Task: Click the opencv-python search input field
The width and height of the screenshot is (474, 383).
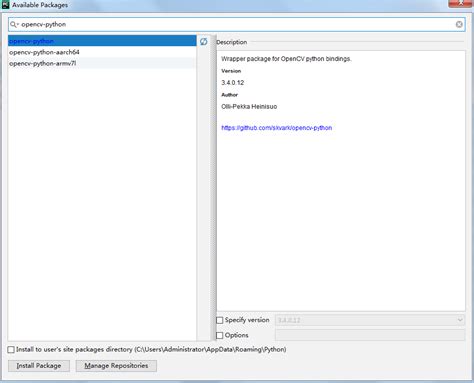Action: point(237,24)
